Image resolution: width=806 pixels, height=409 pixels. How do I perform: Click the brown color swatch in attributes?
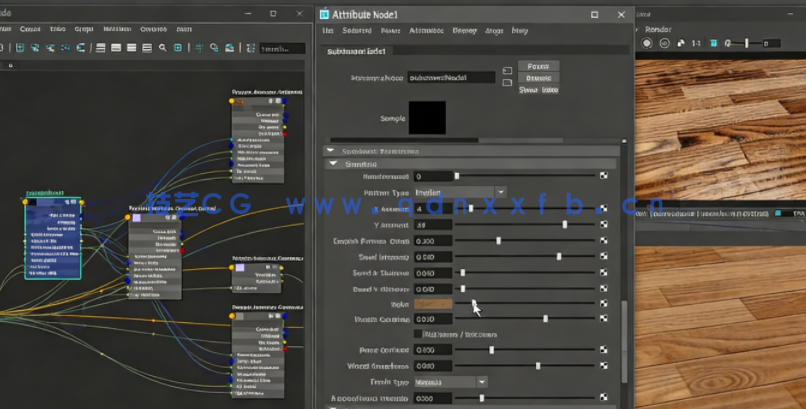(x=432, y=304)
